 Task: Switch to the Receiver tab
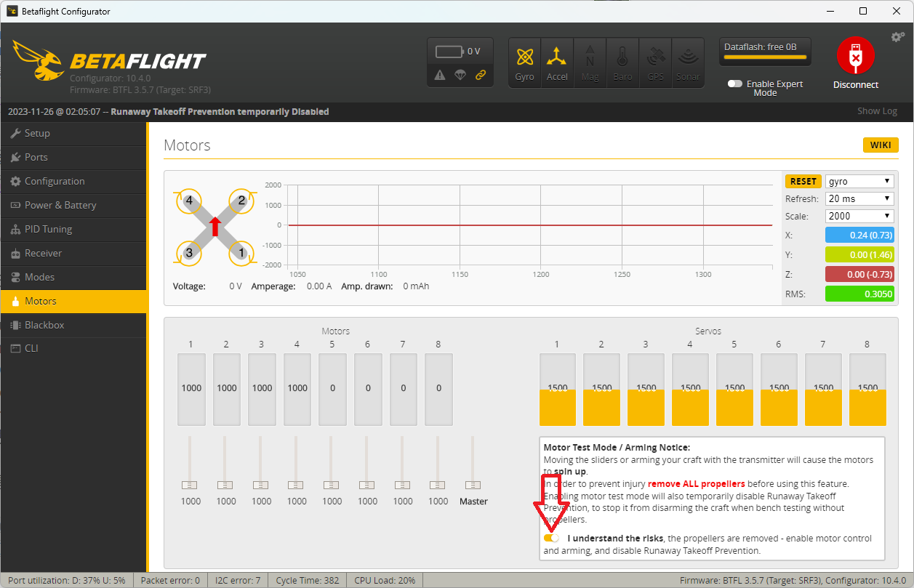click(x=73, y=253)
